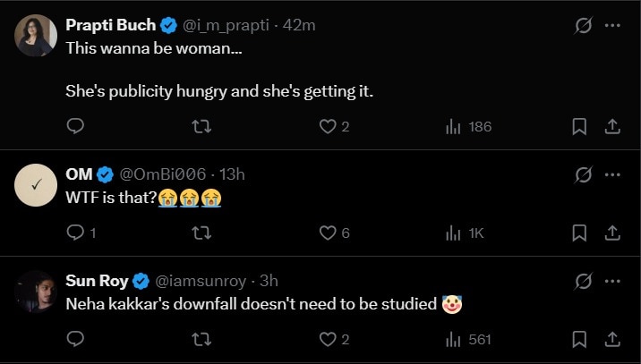641x364 pixels.
Task: Retweet OM's WTF post
Action: pyautogui.click(x=202, y=233)
